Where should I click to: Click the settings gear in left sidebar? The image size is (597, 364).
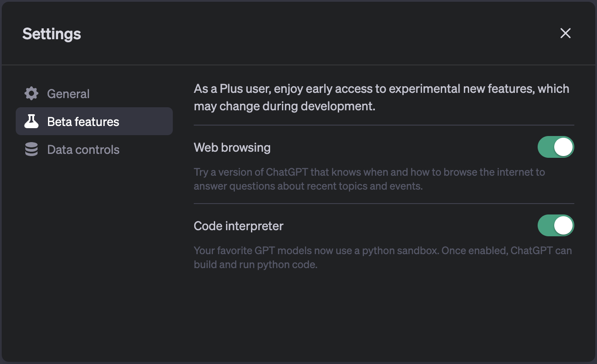pyautogui.click(x=31, y=93)
